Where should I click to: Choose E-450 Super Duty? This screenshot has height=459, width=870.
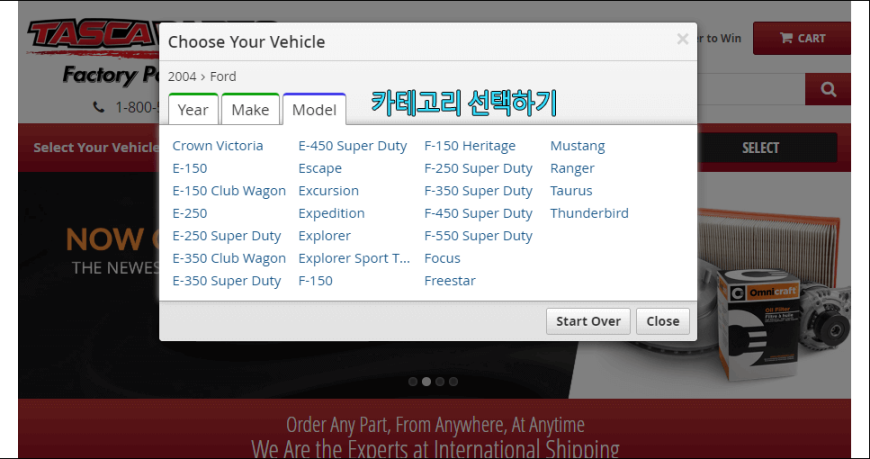pos(353,146)
